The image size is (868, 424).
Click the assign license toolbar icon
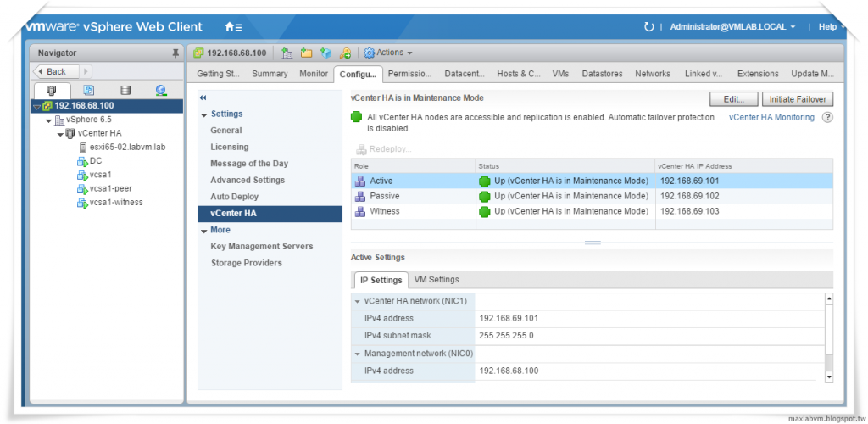click(x=346, y=53)
